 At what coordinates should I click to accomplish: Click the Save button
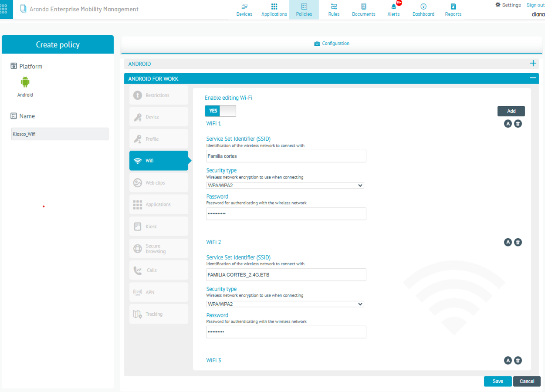pyautogui.click(x=498, y=381)
